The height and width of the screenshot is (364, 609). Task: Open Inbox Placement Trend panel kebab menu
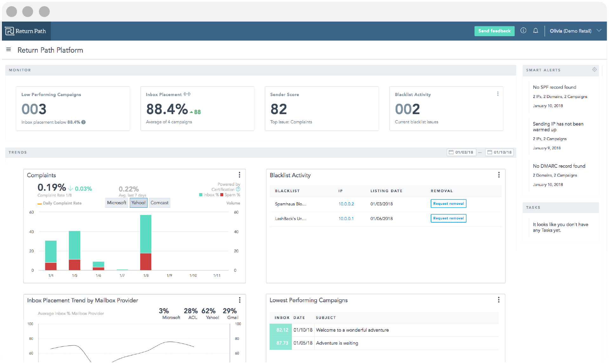(x=239, y=300)
